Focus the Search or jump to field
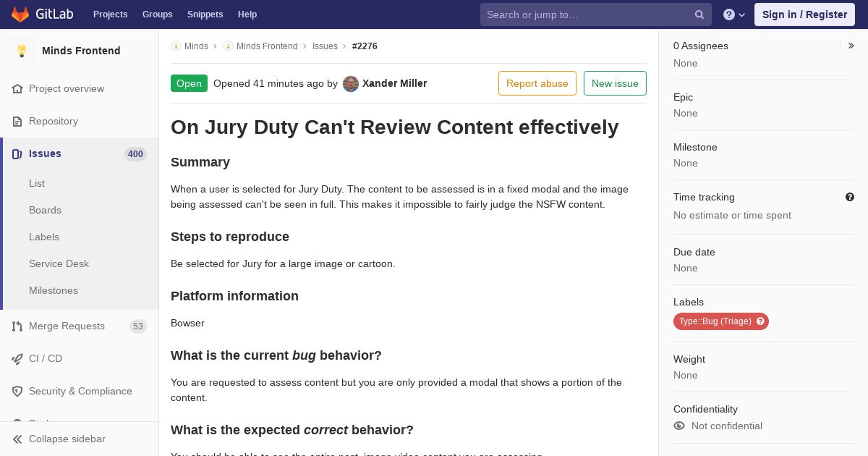This screenshot has height=456, width=868. point(596,14)
